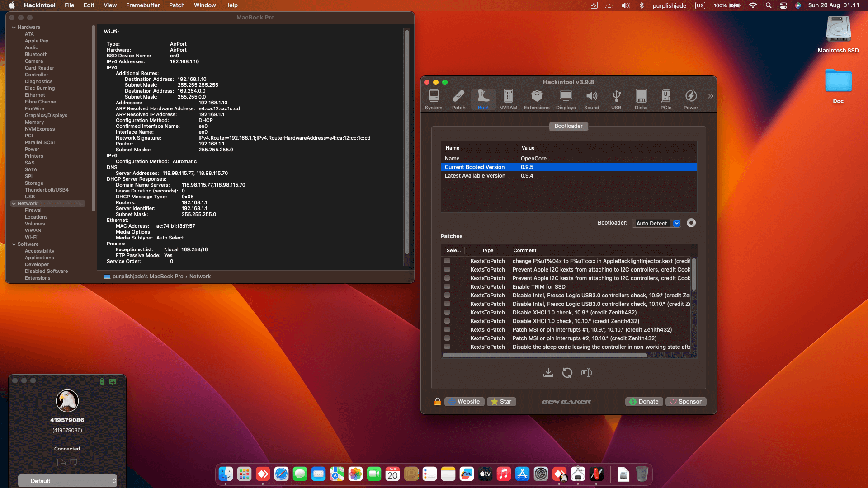
Task: Switch to the USB toolbar section
Action: [616, 99]
